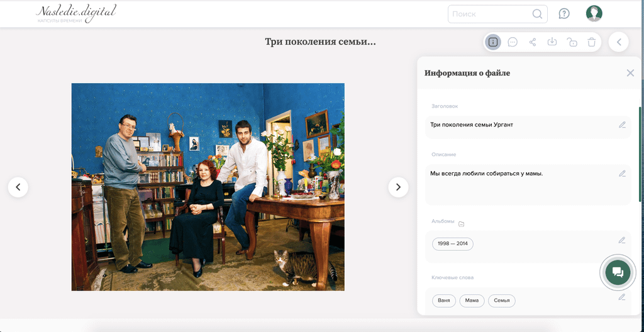Screen dimensions: 644x332
Task: Click the Описание field label
Action: 444,155
